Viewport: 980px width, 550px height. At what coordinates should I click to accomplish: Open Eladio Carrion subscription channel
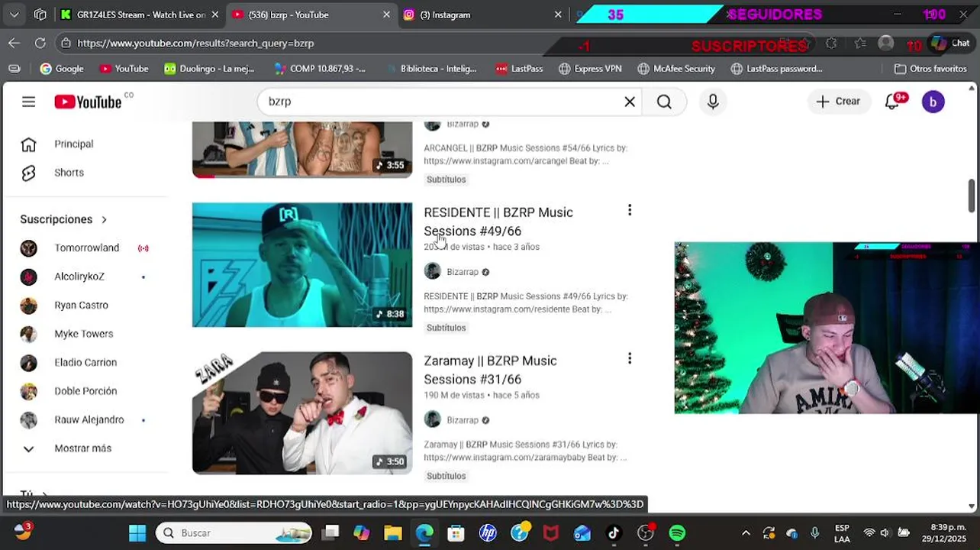[x=84, y=363]
